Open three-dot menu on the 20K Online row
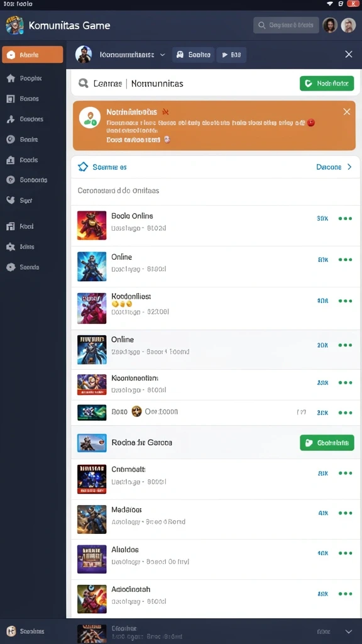This screenshot has width=362, height=644. (345, 345)
